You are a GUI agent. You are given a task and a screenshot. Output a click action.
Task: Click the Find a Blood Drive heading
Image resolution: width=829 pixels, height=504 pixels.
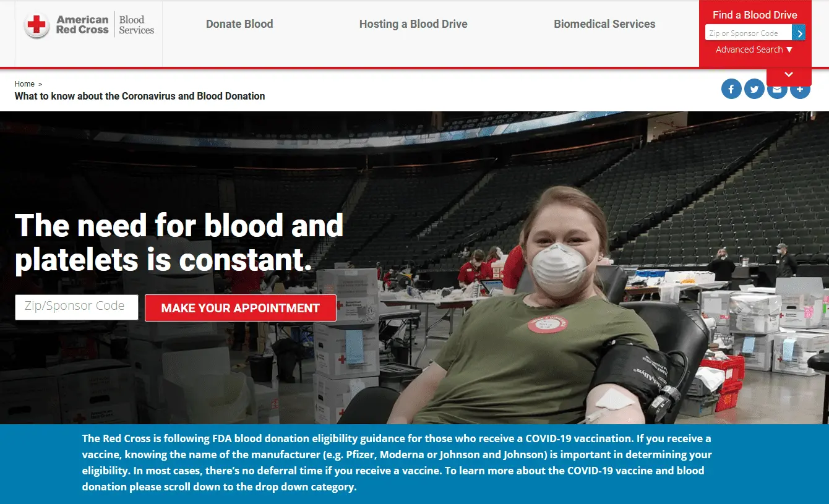pos(755,15)
